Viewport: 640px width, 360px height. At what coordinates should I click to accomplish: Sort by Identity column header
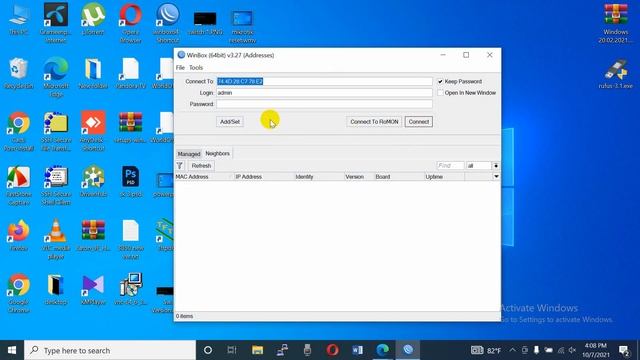point(319,177)
